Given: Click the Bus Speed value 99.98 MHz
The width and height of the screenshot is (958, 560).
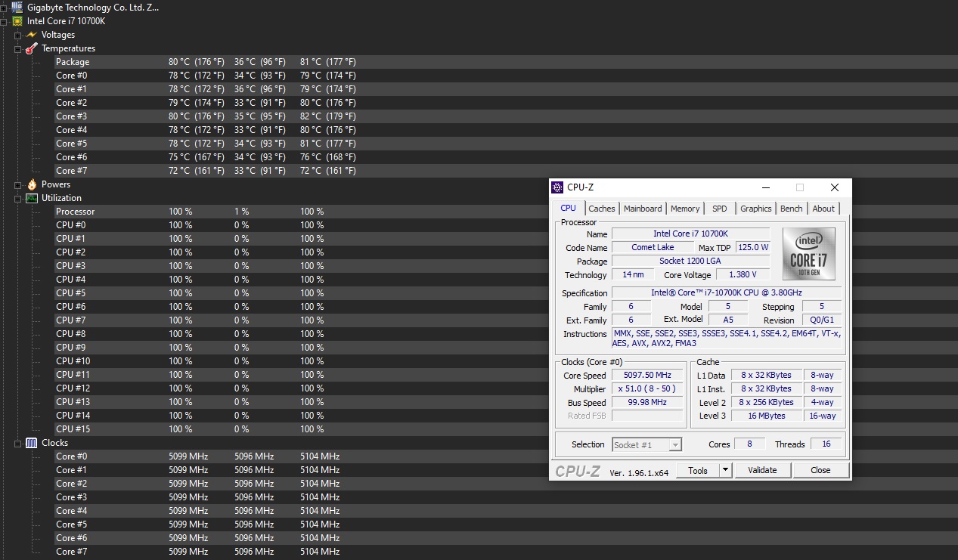Looking at the screenshot, I should point(647,402).
